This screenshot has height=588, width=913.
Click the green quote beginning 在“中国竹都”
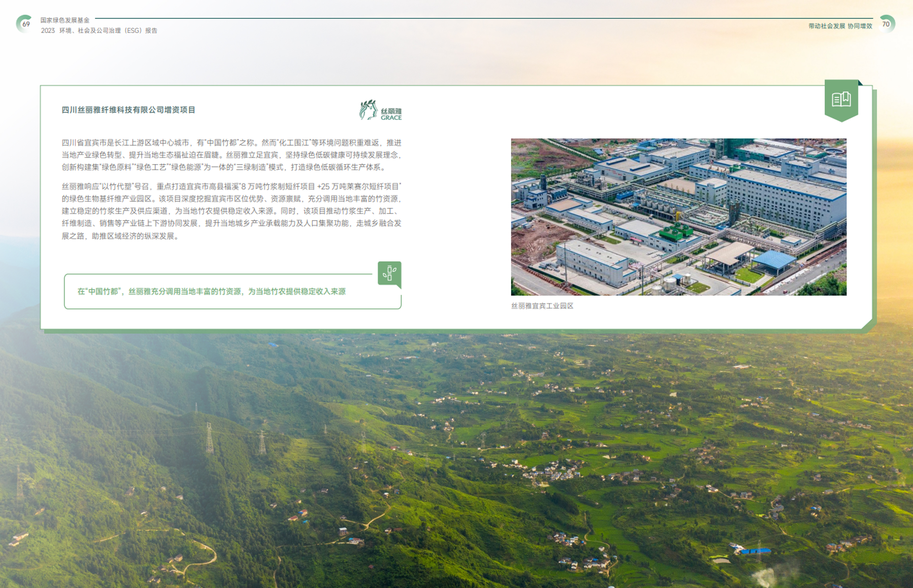pos(212,291)
